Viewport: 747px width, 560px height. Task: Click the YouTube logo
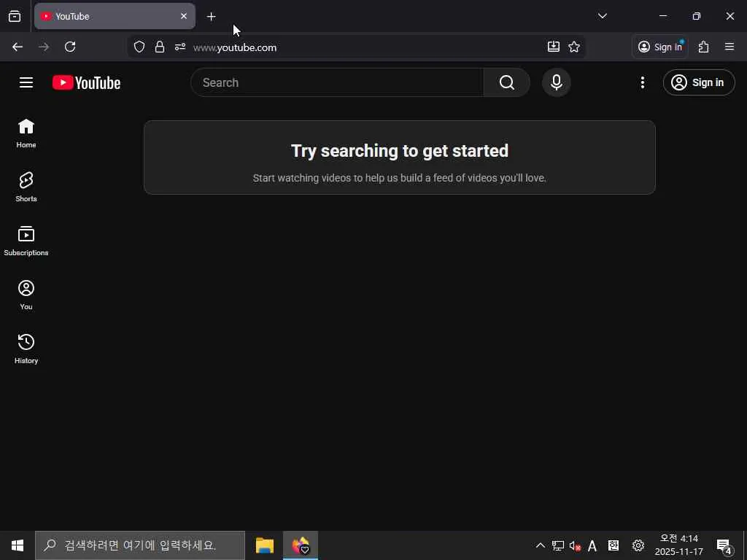pyautogui.click(x=86, y=83)
